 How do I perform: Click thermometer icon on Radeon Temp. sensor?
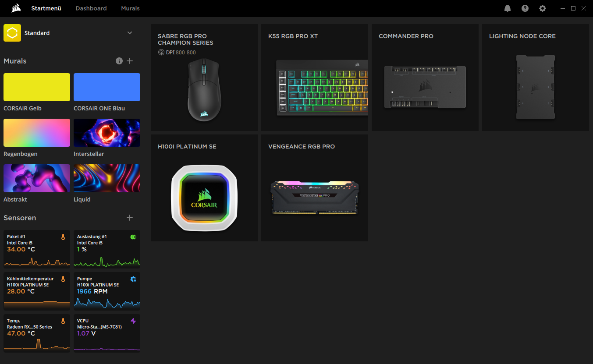tap(63, 321)
